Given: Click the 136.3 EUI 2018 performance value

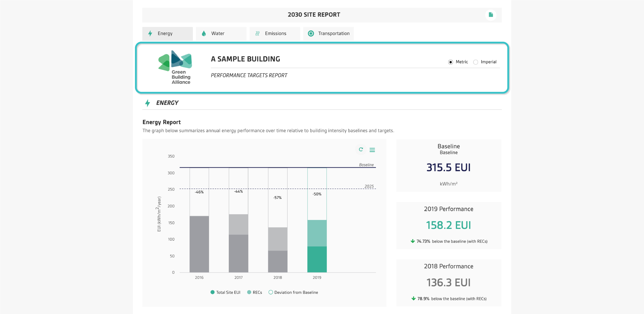Looking at the screenshot, I should (x=448, y=282).
